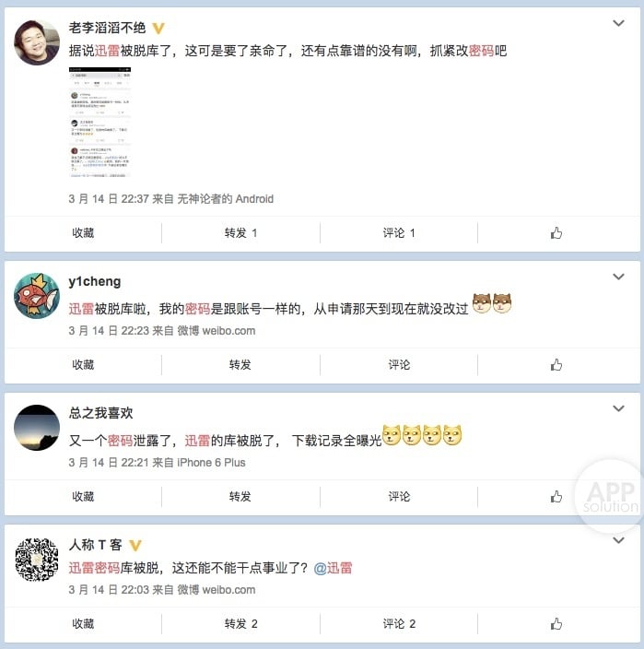Viewport: 644px width, 649px height.
Task: Click 评论 2 on 人称T客's post
Action: [399, 624]
